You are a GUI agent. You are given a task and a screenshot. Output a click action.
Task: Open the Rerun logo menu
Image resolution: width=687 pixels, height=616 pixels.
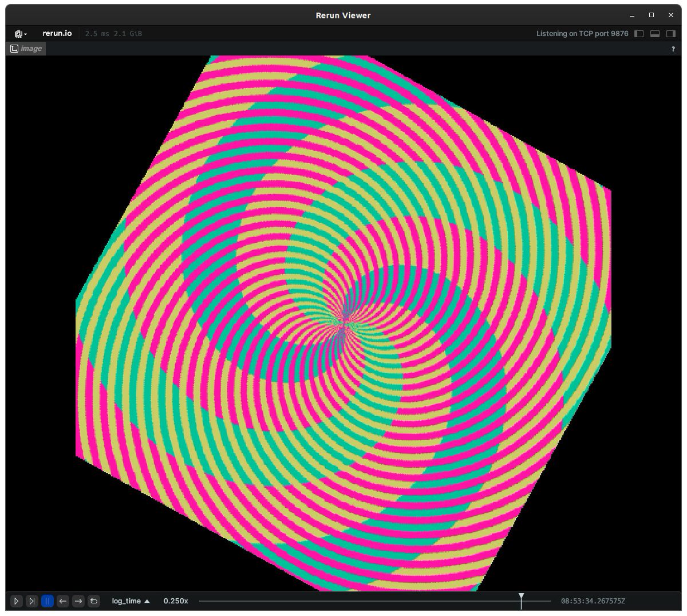pos(20,34)
